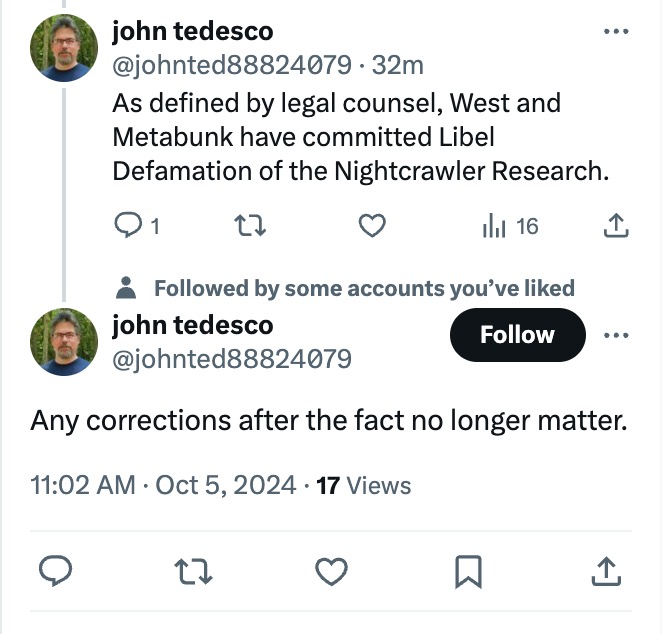The image size is (662, 634).
Task: Open more options beside Follow button
Action: [617, 334]
